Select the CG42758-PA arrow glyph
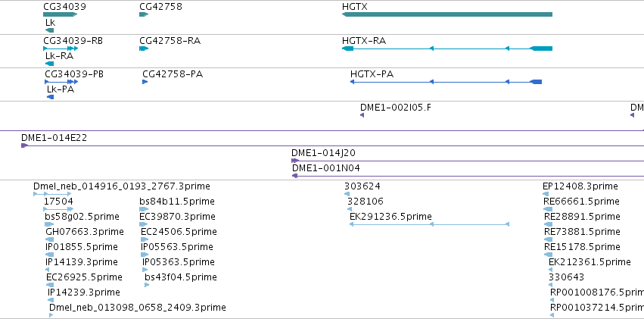 click(x=145, y=82)
